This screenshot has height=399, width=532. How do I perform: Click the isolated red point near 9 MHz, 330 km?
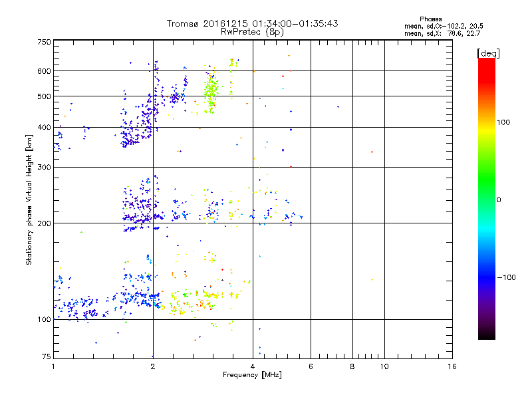[x=372, y=152]
